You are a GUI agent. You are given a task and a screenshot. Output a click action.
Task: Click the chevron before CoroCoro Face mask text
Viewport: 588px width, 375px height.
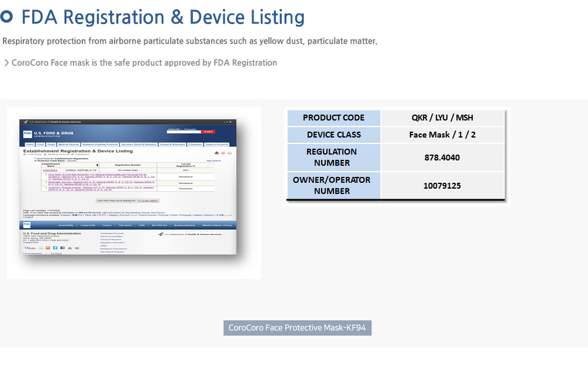coord(6,63)
